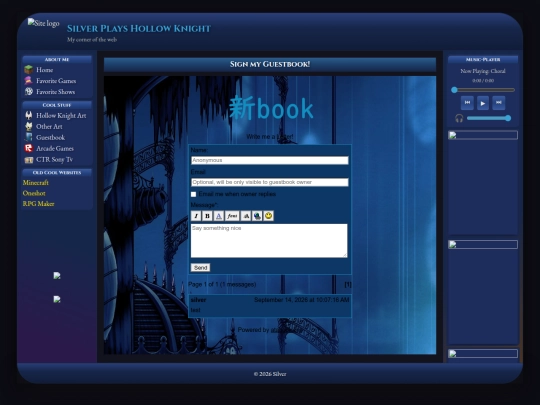Click the 'My corner of the web' tagline

pos(92,40)
